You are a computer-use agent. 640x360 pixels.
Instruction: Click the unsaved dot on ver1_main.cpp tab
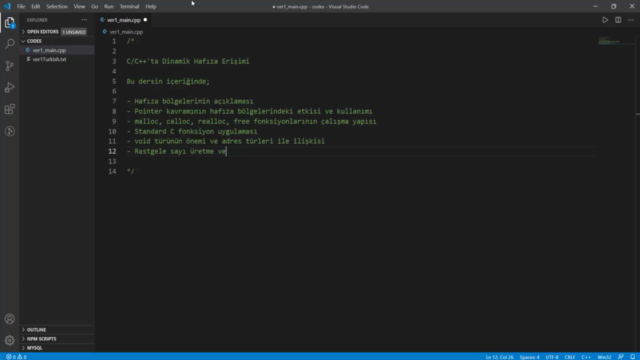pos(145,20)
